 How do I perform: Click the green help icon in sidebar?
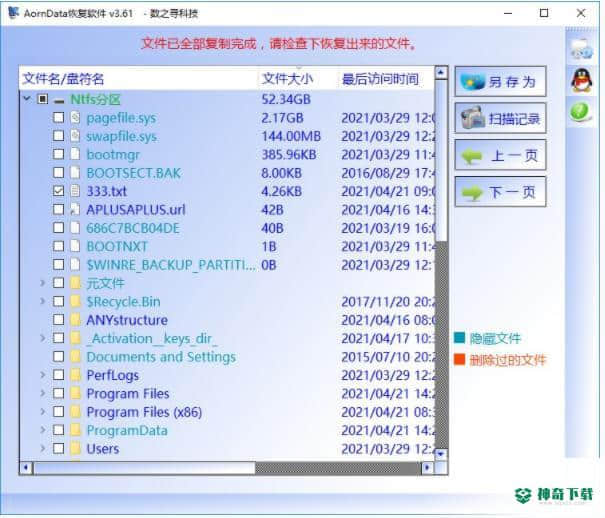coord(580,113)
